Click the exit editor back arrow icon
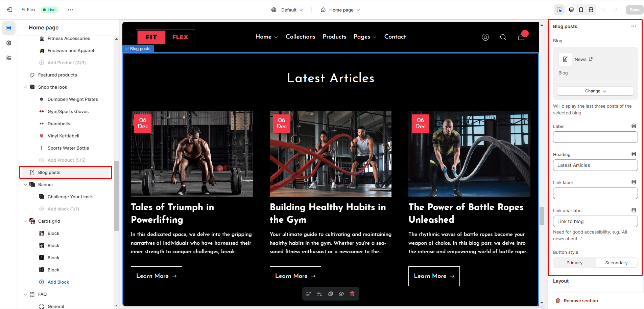This screenshot has height=309, width=644. 9,10
